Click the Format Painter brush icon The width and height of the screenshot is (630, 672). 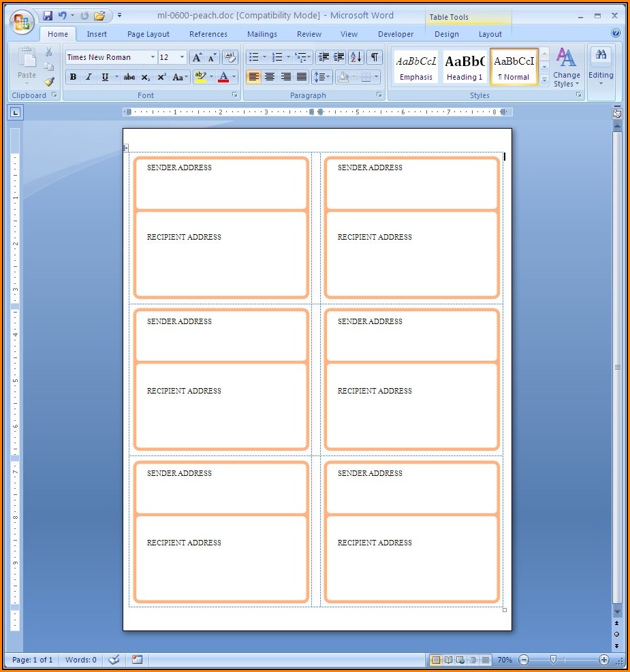click(49, 82)
